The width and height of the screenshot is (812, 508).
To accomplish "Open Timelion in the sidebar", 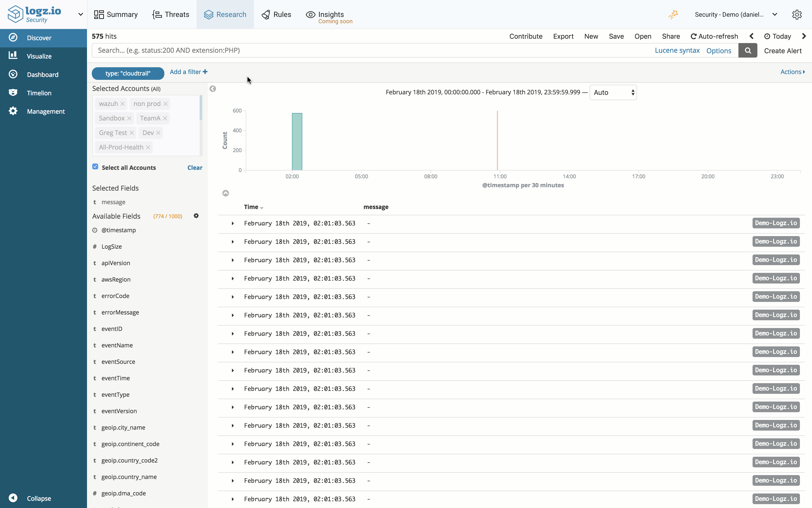I will (x=43, y=93).
